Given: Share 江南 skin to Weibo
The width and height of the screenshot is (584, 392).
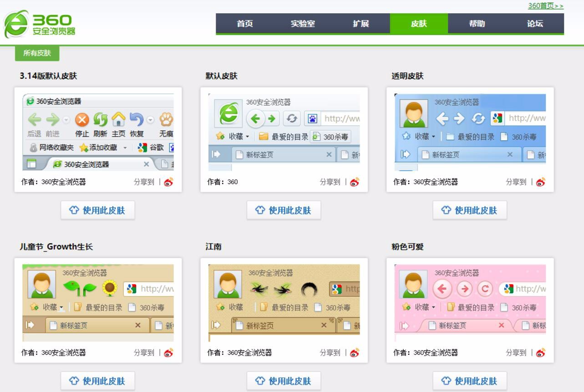Looking at the screenshot, I should point(355,353).
